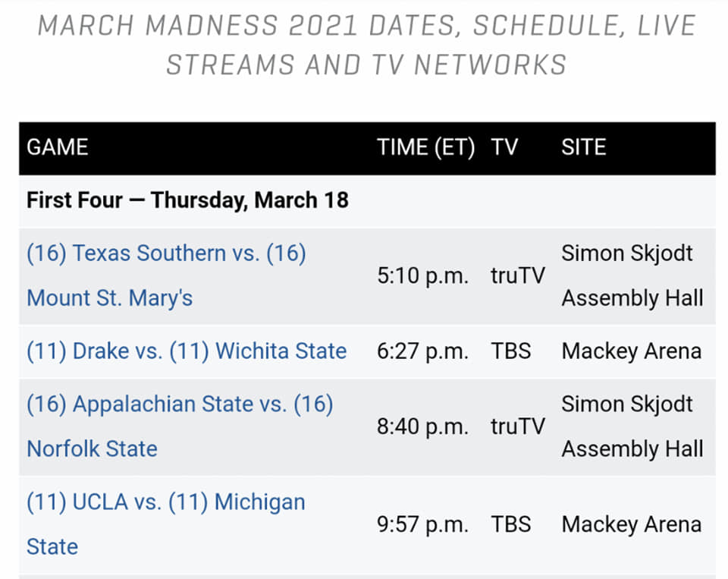Viewport: 728px width, 579px height.
Task: Select the First Four Thursday, March 18 row
Action: (367, 200)
